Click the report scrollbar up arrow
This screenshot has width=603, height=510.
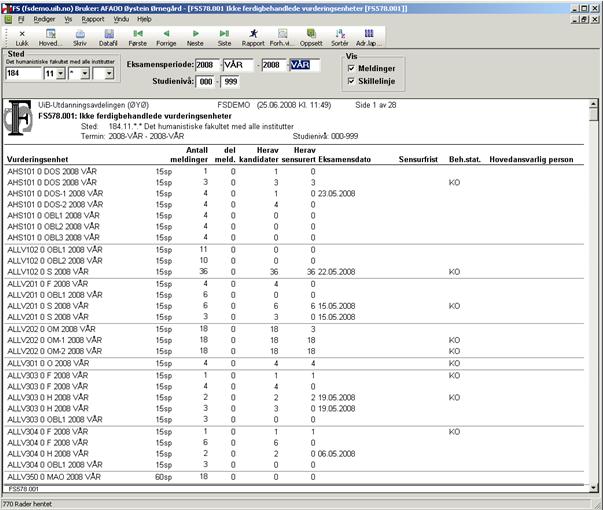593,103
